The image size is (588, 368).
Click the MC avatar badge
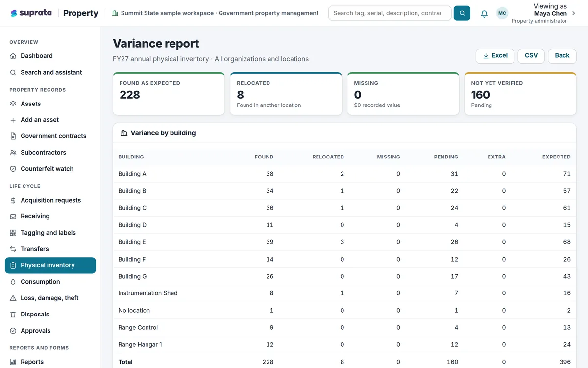tap(502, 13)
